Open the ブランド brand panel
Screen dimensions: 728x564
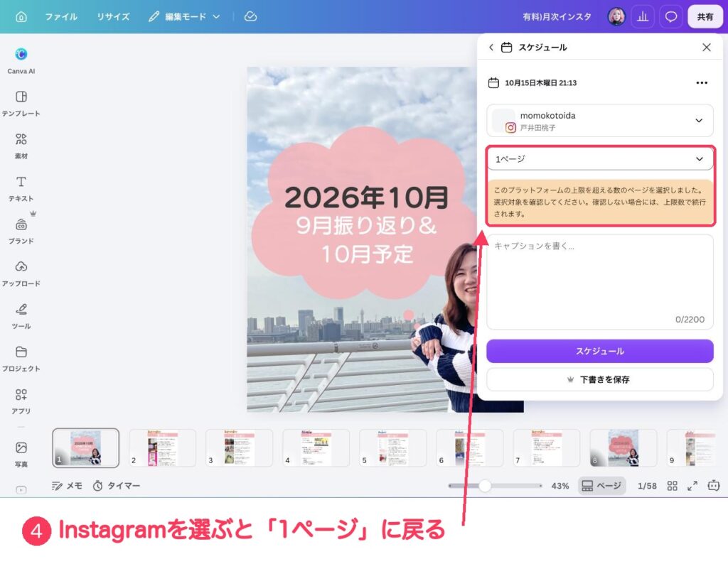(x=21, y=231)
